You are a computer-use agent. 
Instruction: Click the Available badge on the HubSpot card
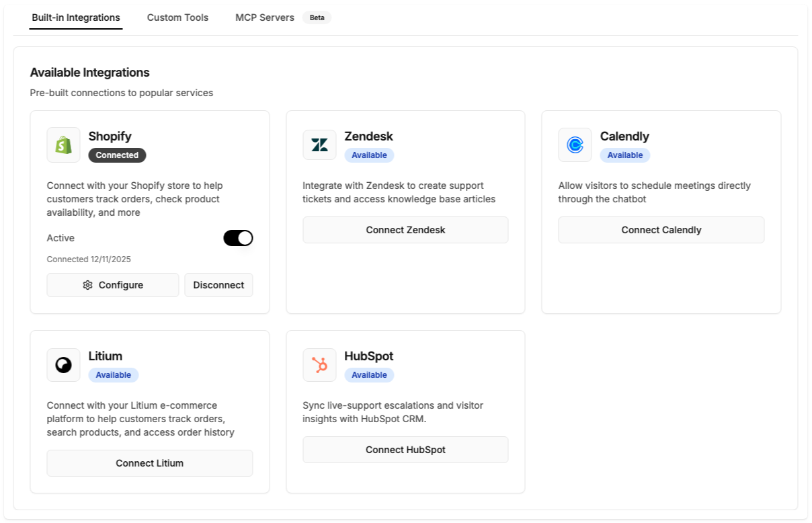369,374
